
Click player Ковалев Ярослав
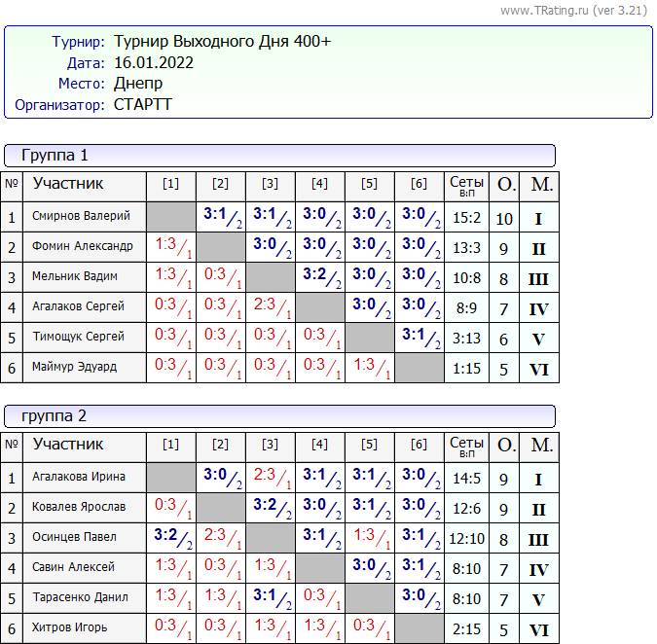(x=79, y=508)
